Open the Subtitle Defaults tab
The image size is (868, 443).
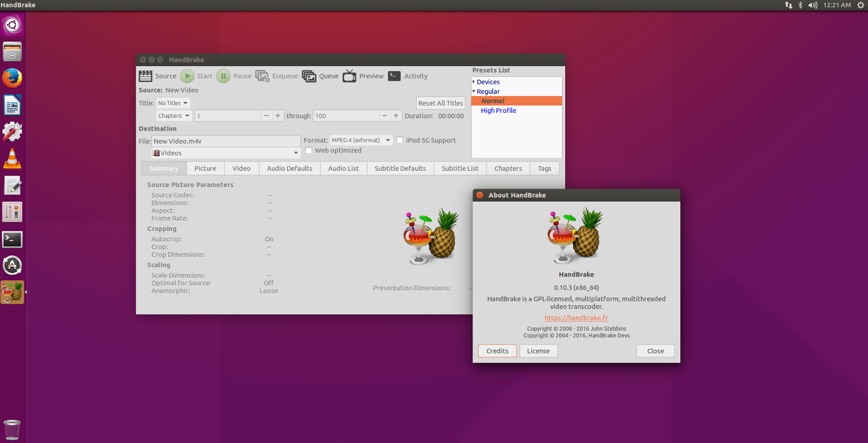[400, 169]
